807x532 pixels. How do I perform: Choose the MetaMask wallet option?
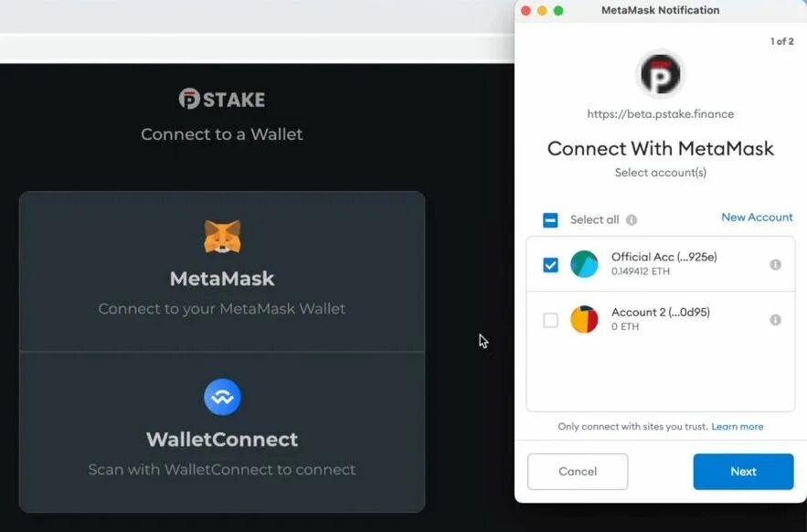tap(222, 271)
